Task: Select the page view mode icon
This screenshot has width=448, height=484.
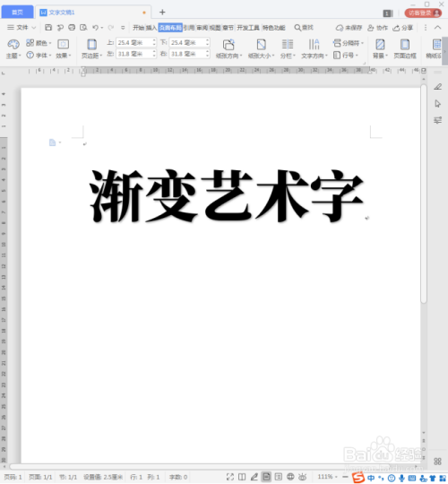Action: [266, 477]
